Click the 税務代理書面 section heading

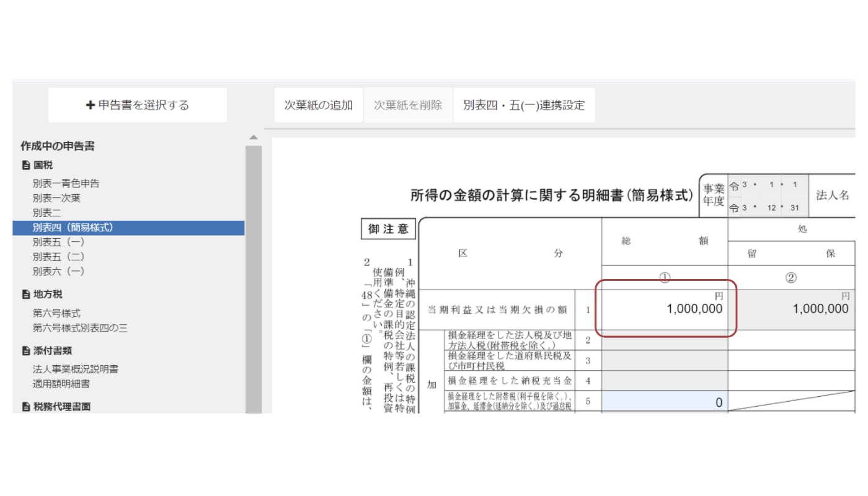pyautogui.click(x=62, y=407)
